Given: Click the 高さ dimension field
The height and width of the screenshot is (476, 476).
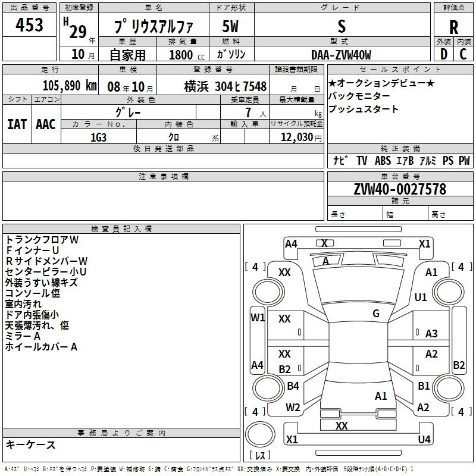Looking at the screenshot, I should (x=451, y=213).
